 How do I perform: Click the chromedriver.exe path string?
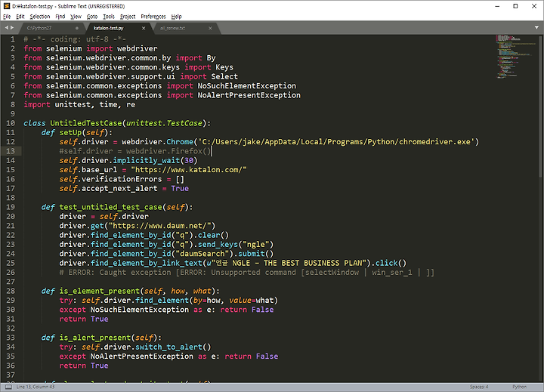point(336,142)
